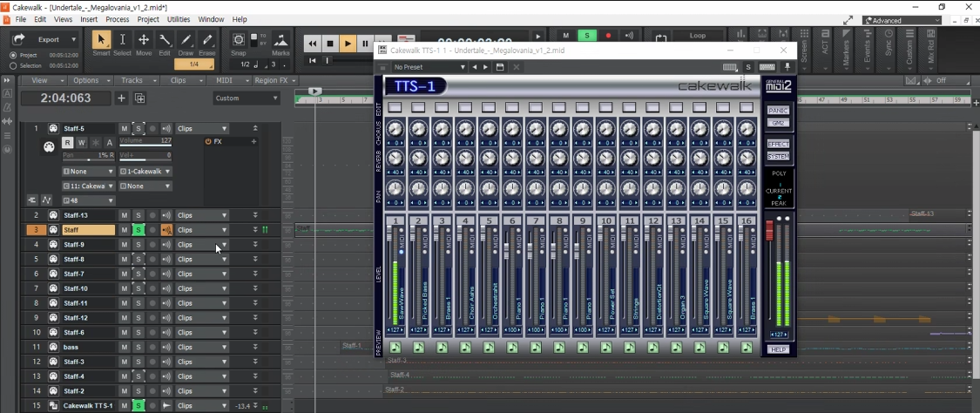This screenshot has height=413, width=980.
Task: Open the Tracks menu in track view
Action: pos(136,81)
